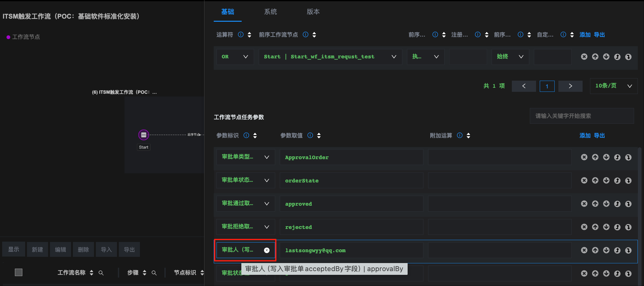Click the 新建 button

click(x=38, y=249)
